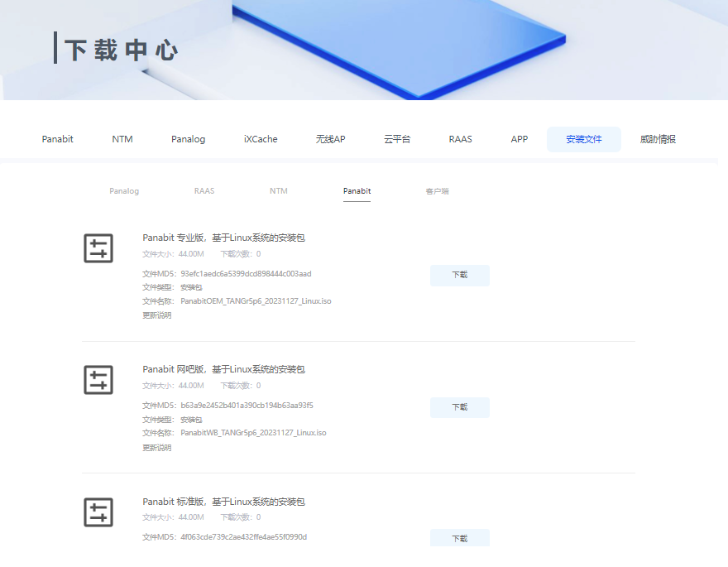This screenshot has width=728, height=567.
Task: Click the 网吧版 installer package icon
Action: point(98,380)
